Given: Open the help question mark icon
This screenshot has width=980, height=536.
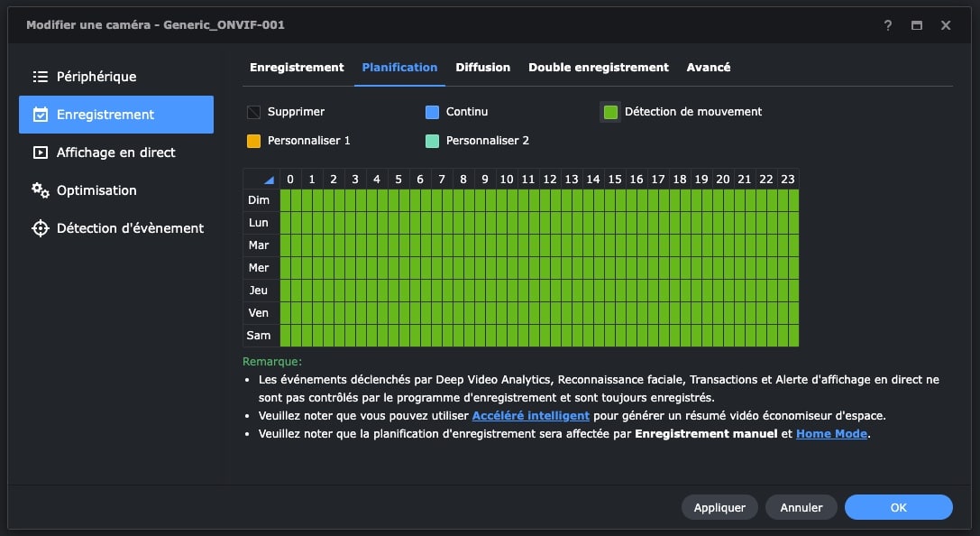Looking at the screenshot, I should [887, 25].
